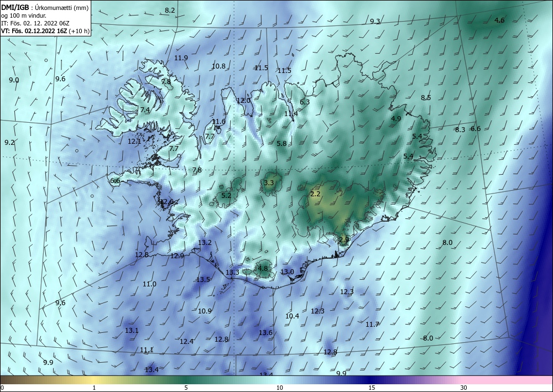553x392 pixels.
Task: Click the 'IT: Fös. 02. 12. 2022 06Z' line
Action: pyautogui.click(x=35, y=23)
